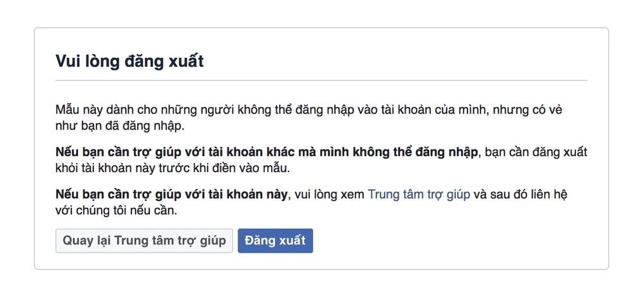Click the text như bạn đã đăng nhập
Viewport: 644px width, 301px height.
120,124
